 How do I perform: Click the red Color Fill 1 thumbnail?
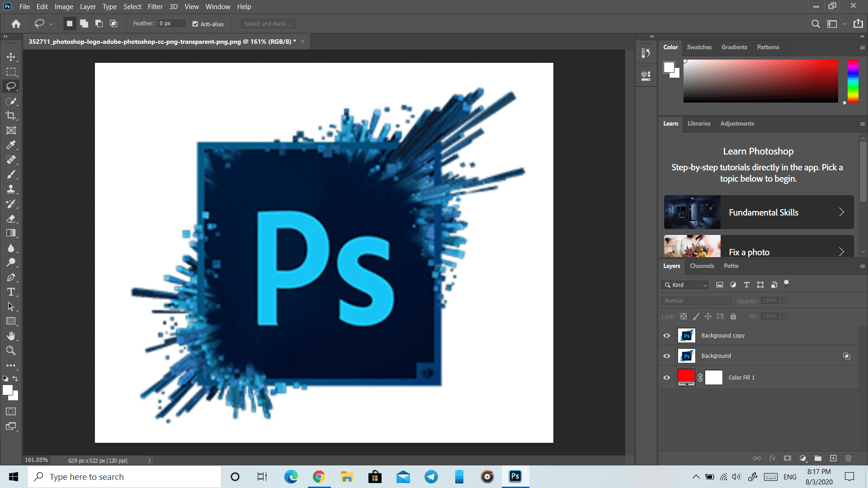pyautogui.click(x=686, y=377)
